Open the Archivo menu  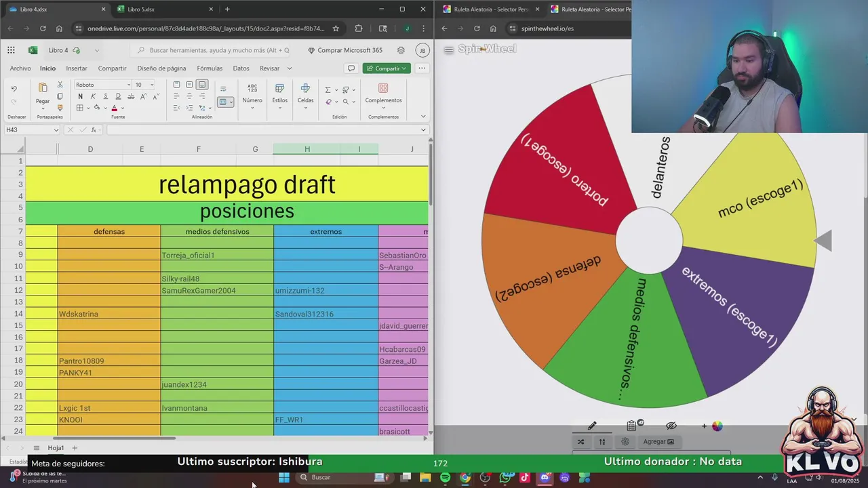tap(20, 68)
